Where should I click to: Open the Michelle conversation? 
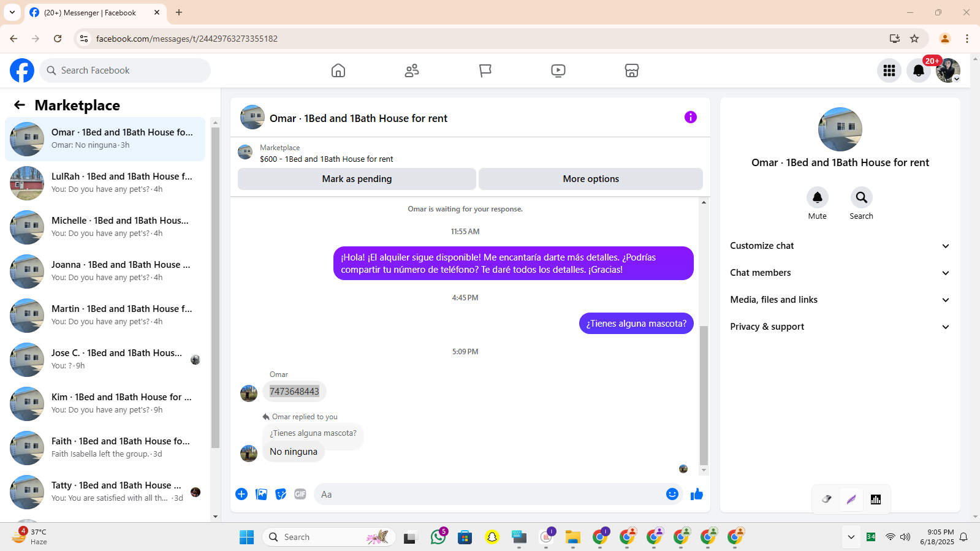click(x=105, y=227)
